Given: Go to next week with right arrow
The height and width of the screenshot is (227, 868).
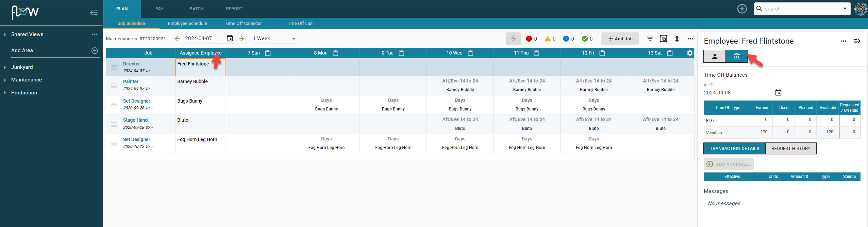Looking at the screenshot, I should pos(241,39).
